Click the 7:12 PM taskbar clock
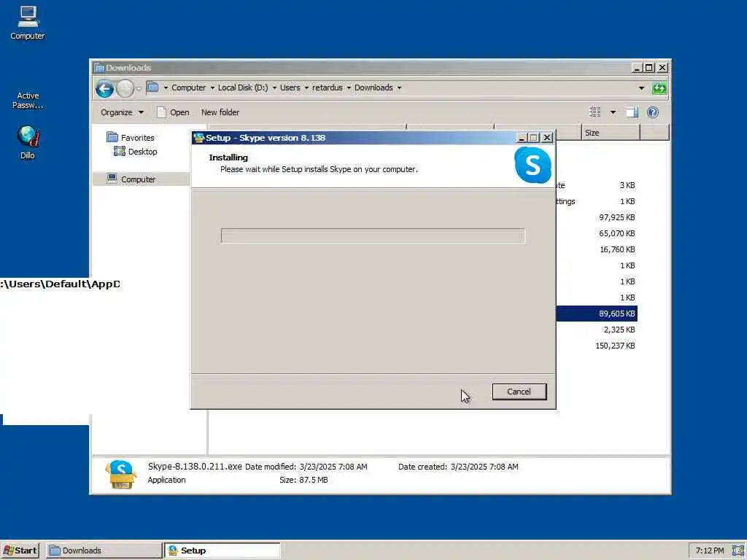 709,551
